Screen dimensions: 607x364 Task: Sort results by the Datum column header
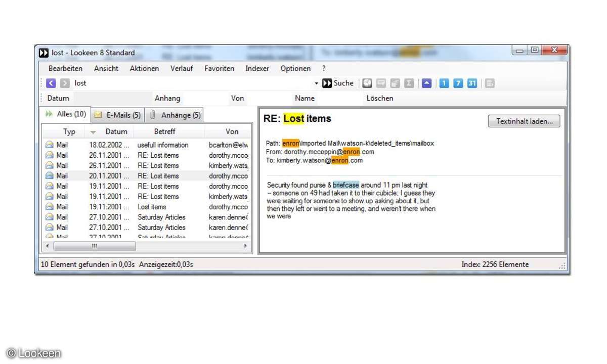[x=110, y=131]
